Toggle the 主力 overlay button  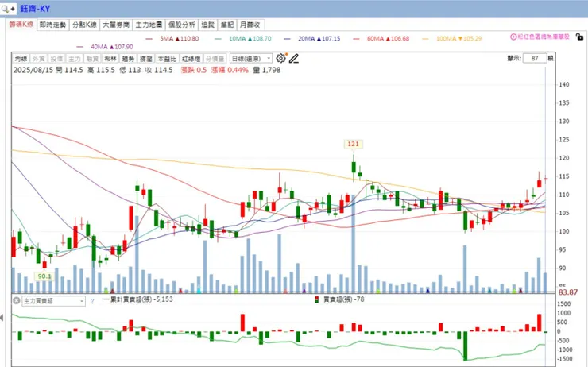point(74,59)
